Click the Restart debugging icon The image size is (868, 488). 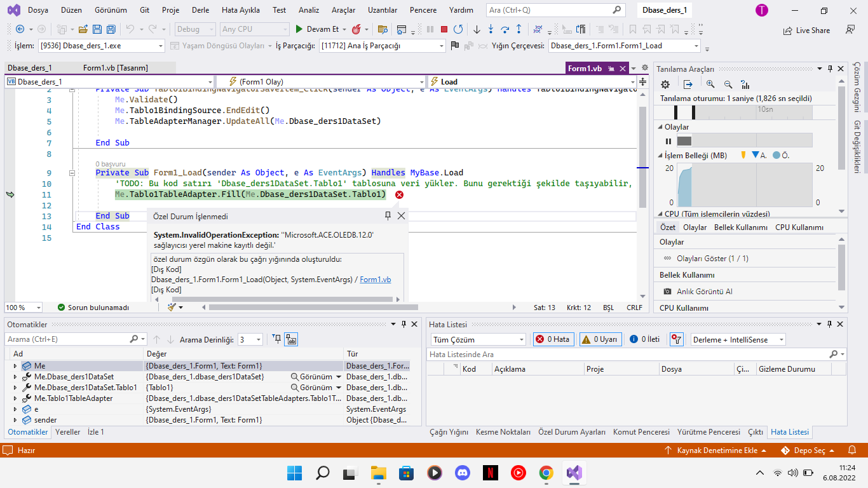tap(458, 29)
